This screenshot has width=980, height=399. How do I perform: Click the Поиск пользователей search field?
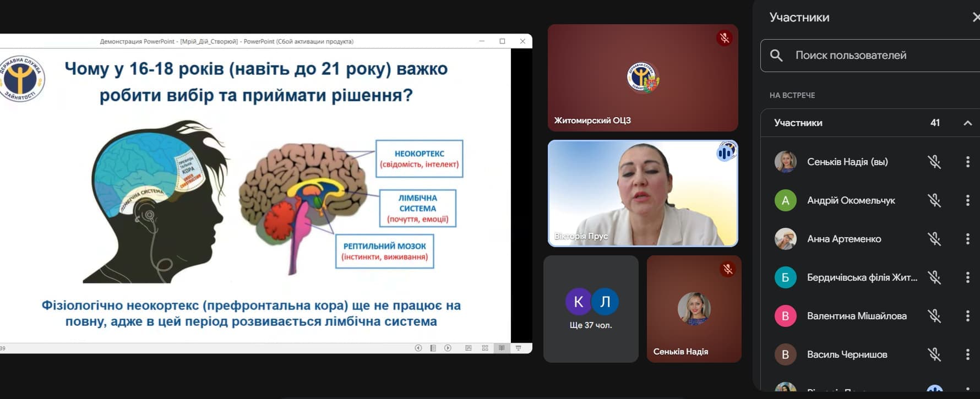(870, 55)
